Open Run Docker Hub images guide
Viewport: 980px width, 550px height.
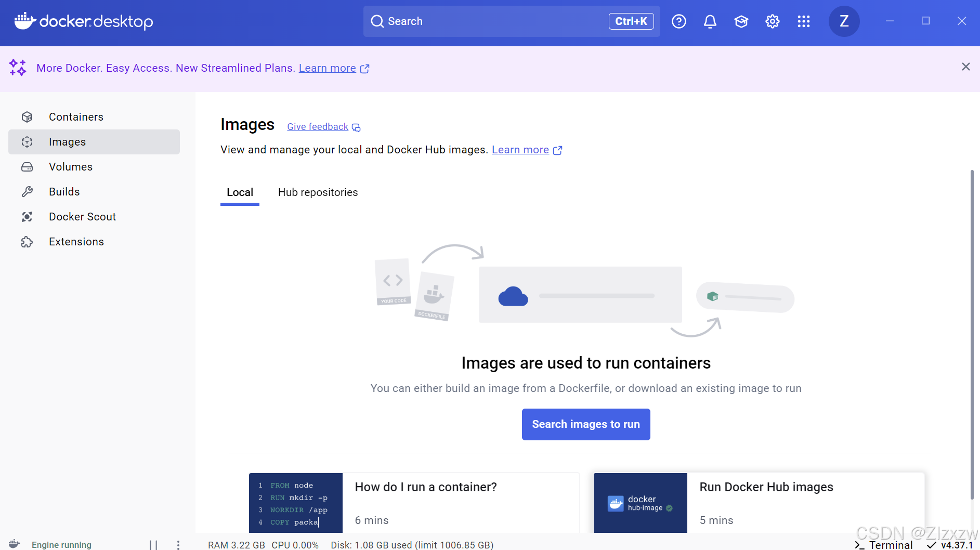[759, 503]
